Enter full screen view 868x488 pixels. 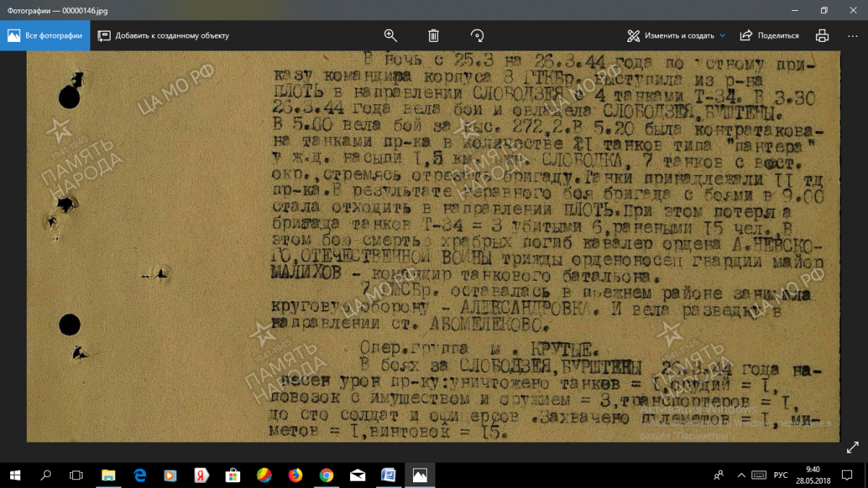click(852, 448)
